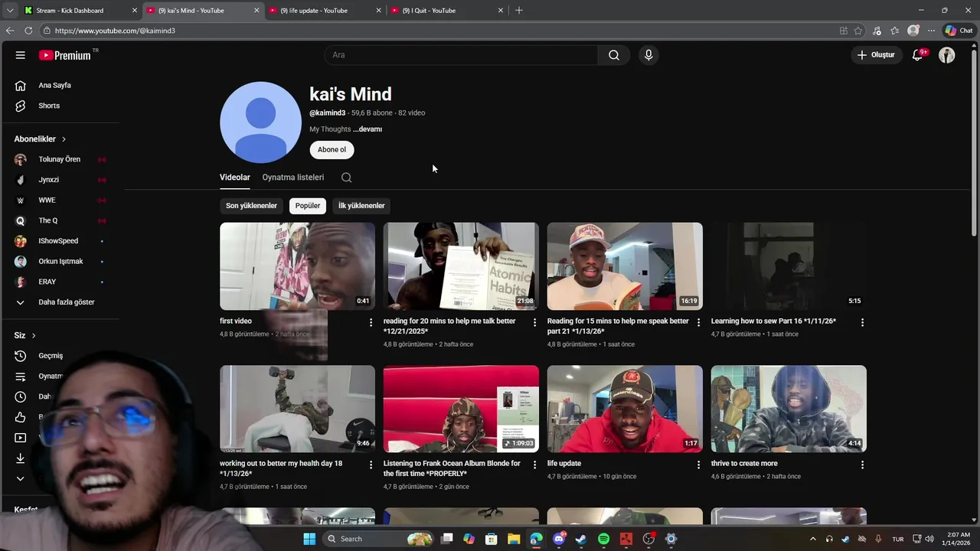Viewport: 980px width, 551px height.
Task: Click the Windows Start button
Action: pyautogui.click(x=309, y=539)
